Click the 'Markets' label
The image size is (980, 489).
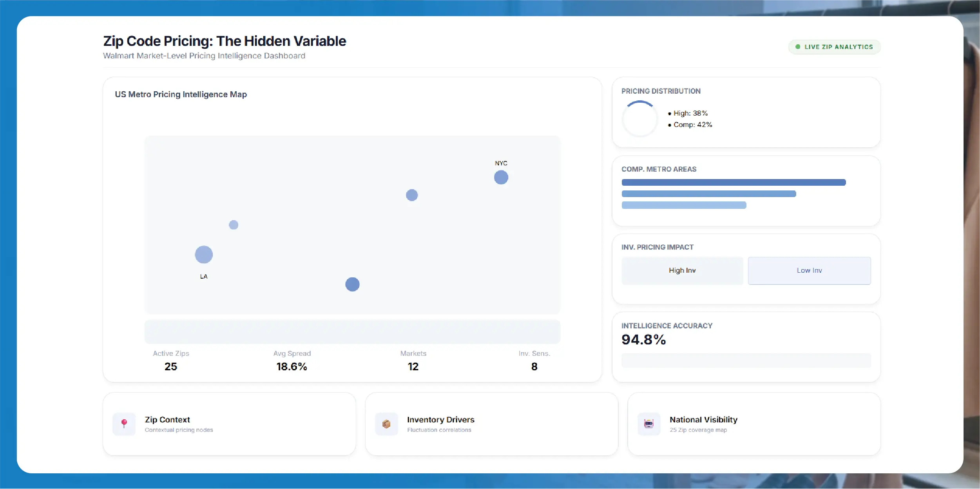coord(413,353)
